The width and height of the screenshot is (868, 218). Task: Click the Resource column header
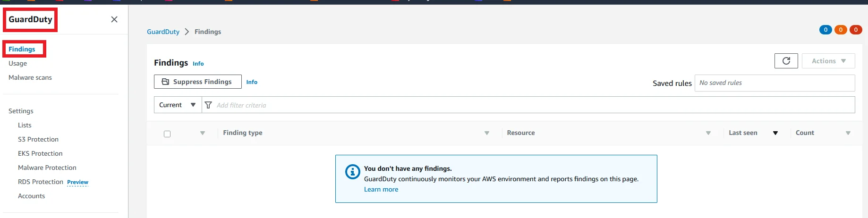(521, 133)
